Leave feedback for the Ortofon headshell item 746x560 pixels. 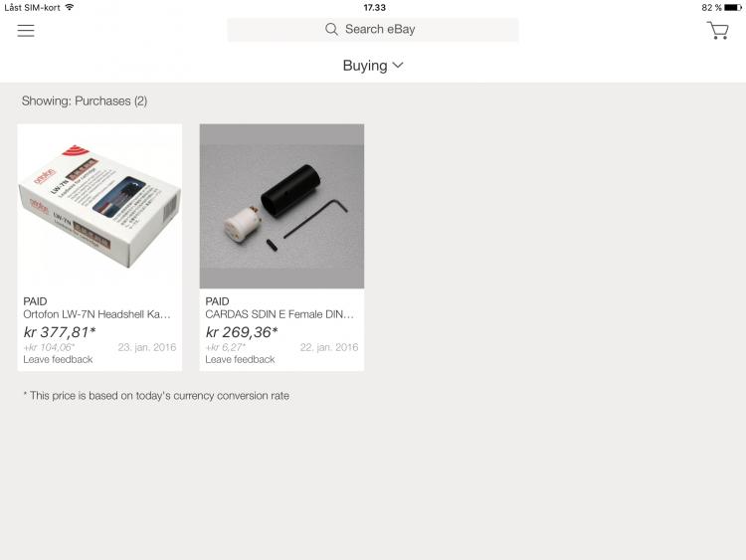click(x=58, y=360)
